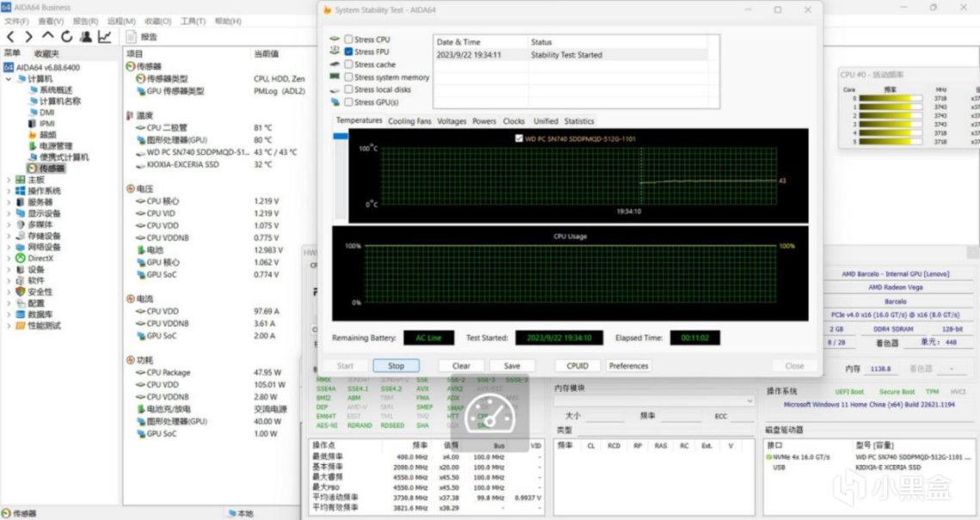Viewport: 980px width, 520px height.
Task: Select the KIOXIA-EXCERIA SSD temperature row
Action: coord(205,164)
